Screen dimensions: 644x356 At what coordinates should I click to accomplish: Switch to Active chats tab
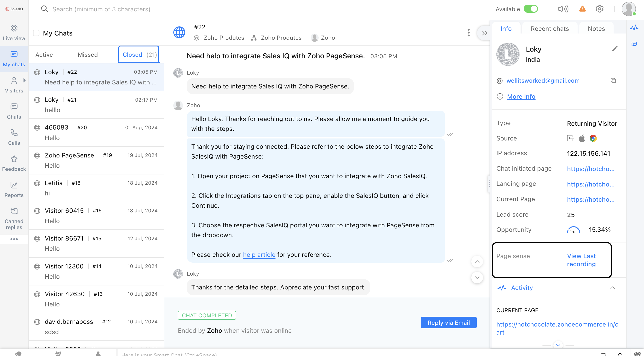[x=44, y=55]
